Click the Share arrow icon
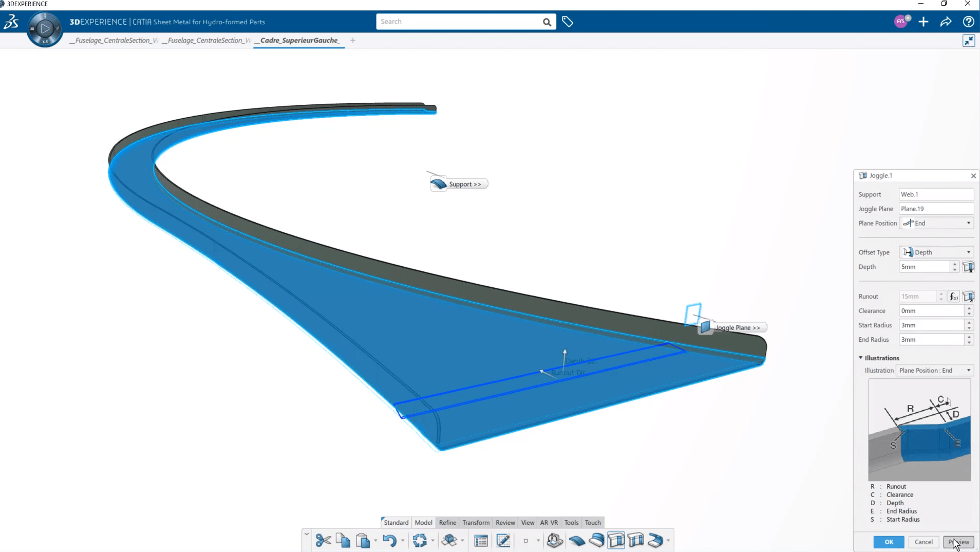The width and height of the screenshot is (980, 552). tap(946, 22)
